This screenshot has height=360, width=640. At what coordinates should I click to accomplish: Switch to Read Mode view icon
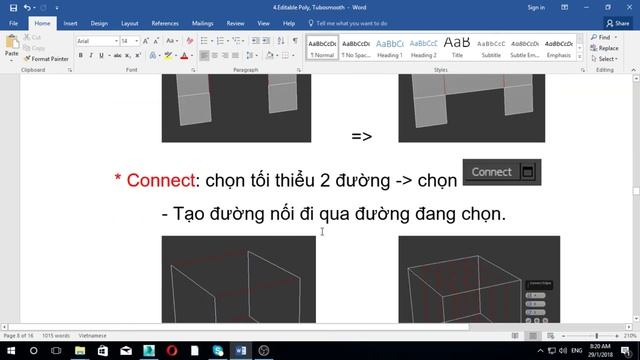click(x=515, y=336)
